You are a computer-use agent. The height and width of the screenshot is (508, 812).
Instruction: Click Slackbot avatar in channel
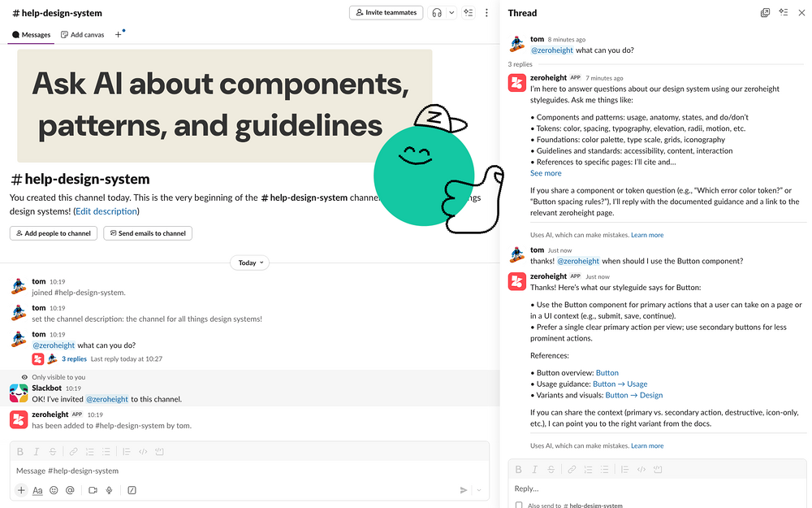(x=19, y=393)
